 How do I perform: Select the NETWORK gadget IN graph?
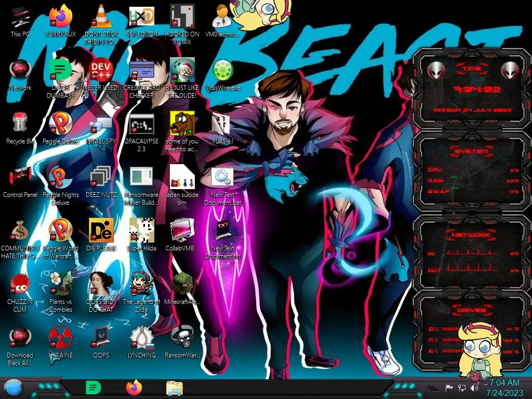(x=472, y=252)
